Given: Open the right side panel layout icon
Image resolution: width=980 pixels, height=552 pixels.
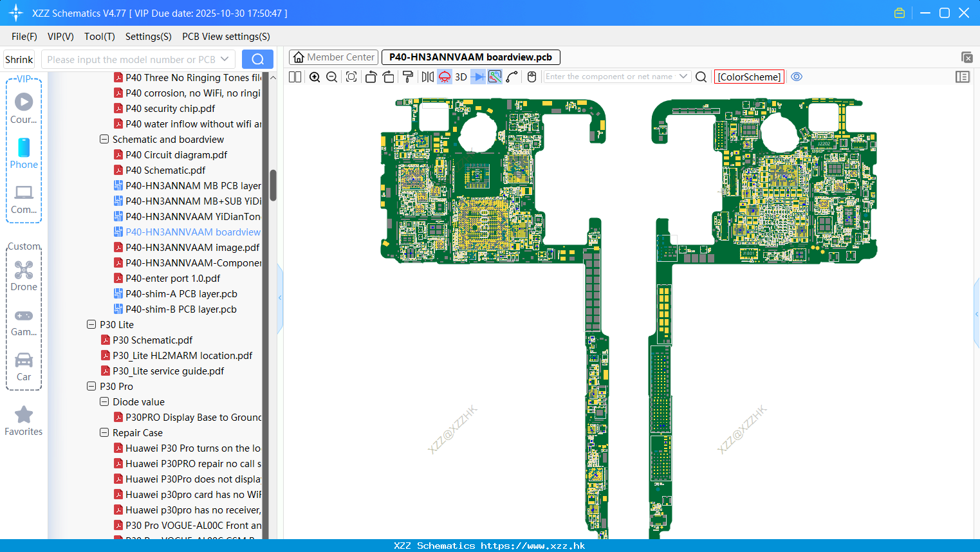Looking at the screenshot, I should point(963,77).
